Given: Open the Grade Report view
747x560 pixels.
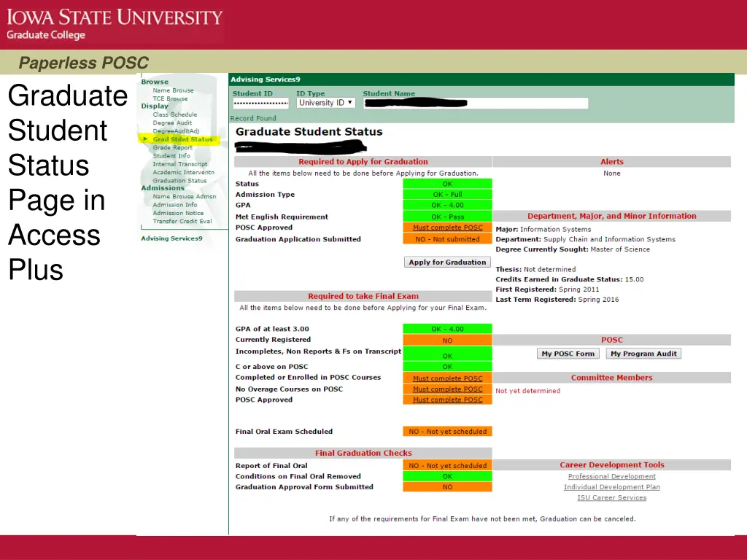Looking at the screenshot, I should tap(173, 147).
